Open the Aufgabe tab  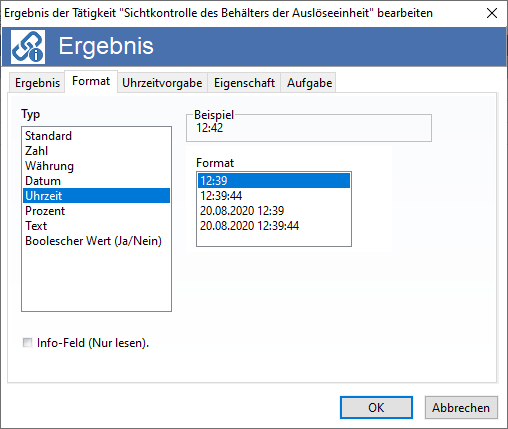[309, 83]
